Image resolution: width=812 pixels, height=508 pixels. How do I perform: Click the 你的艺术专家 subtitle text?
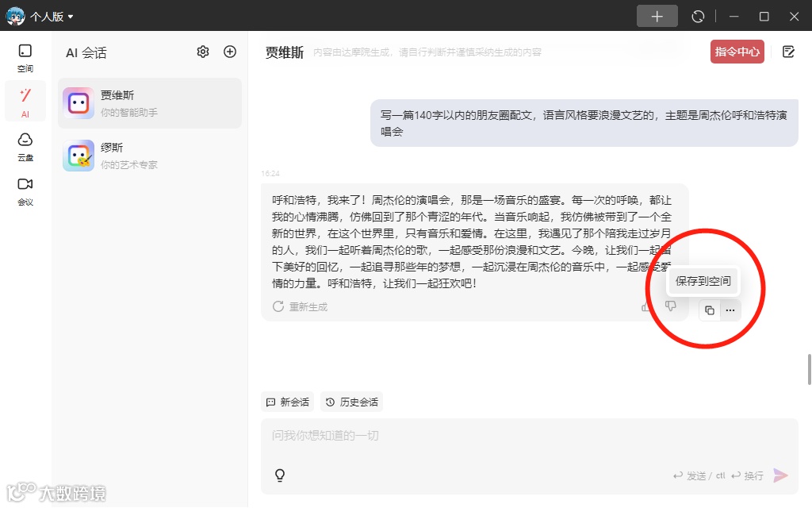click(129, 165)
